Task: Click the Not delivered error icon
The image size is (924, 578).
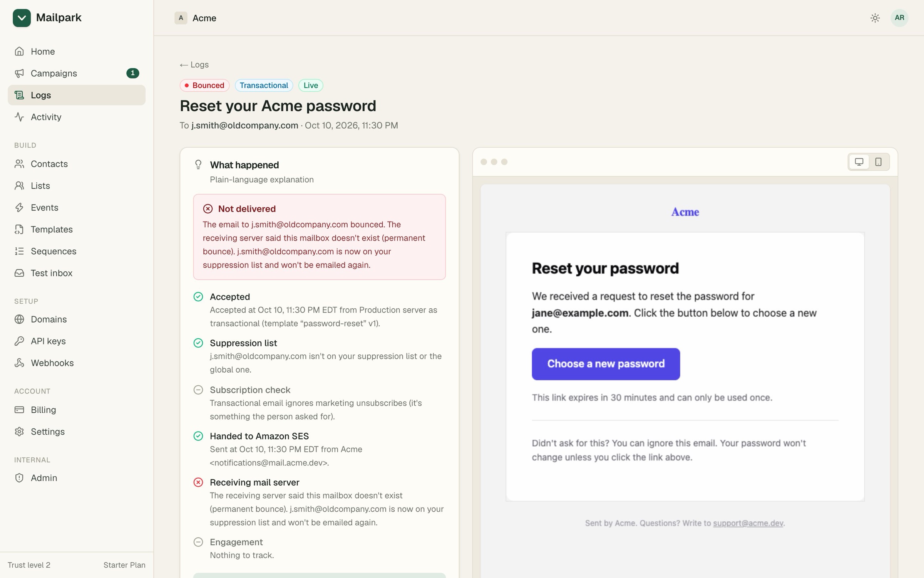Action: click(x=208, y=209)
